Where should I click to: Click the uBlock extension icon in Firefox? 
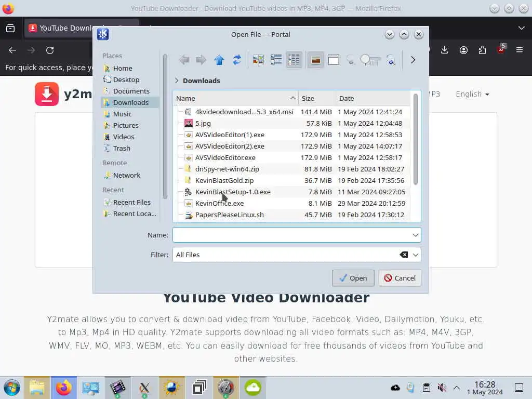tap(501, 49)
